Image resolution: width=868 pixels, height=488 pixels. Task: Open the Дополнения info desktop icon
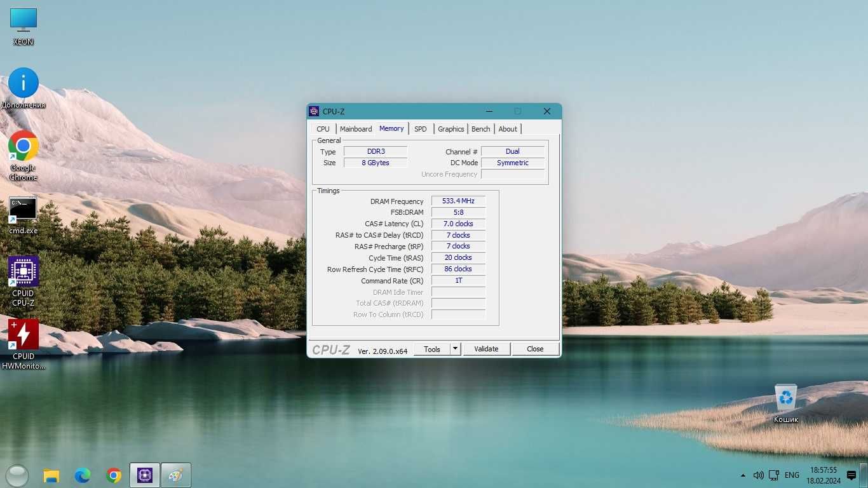[24, 88]
